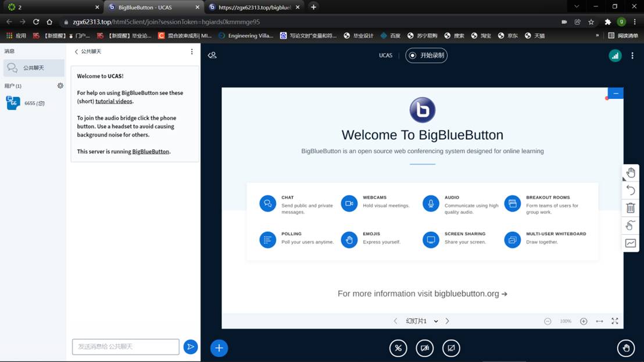The image size is (644, 362).
Task: Zoom in the presentation
Action: (x=584, y=321)
